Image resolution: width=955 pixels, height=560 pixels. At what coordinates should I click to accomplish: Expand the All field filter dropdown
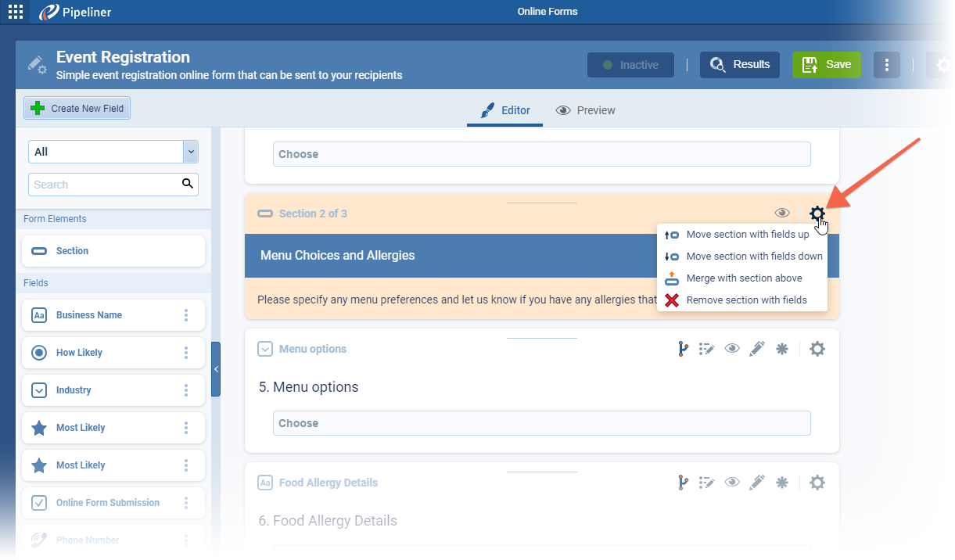click(190, 152)
